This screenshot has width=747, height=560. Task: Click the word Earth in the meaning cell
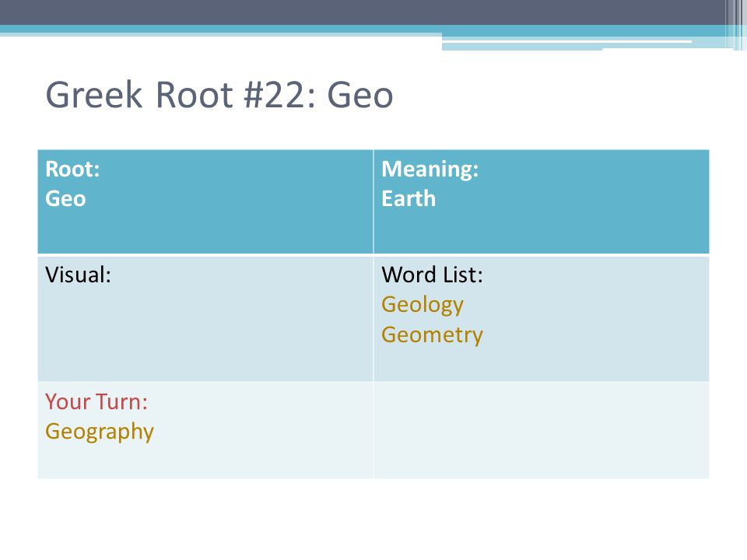tap(409, 198)
